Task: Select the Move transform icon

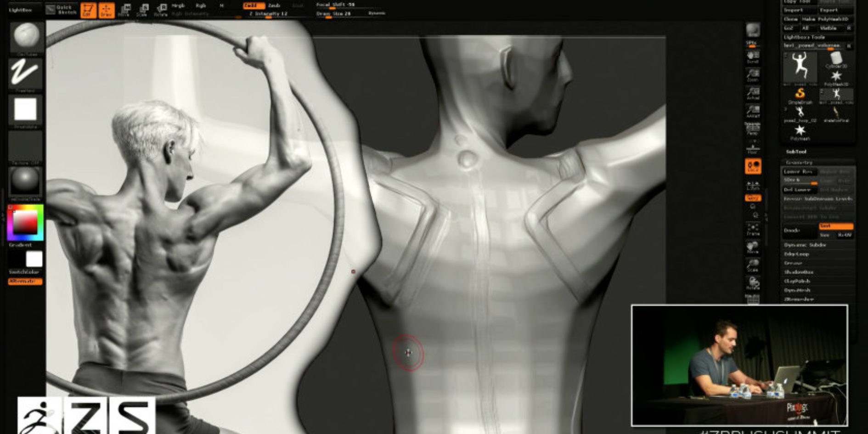Action: point(124,10)
